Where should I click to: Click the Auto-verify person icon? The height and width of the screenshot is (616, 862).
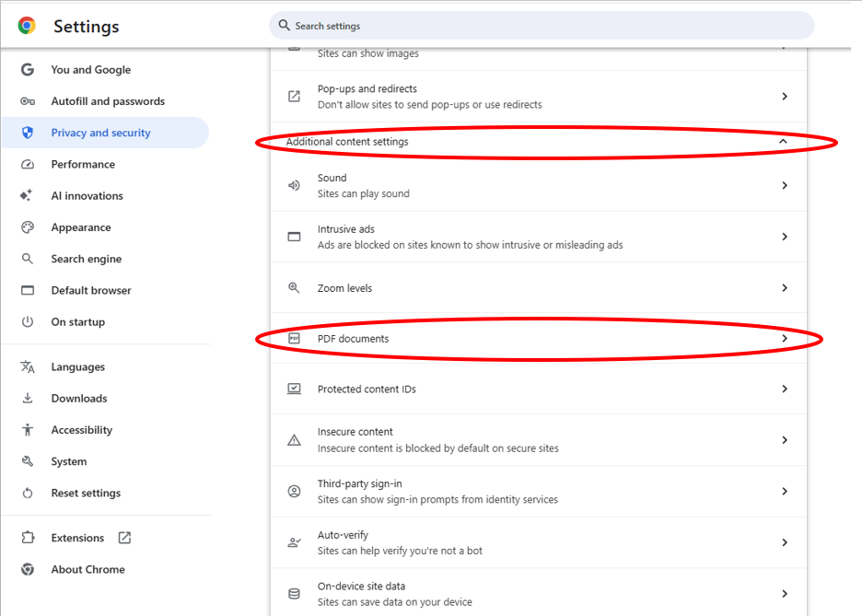click(294, 541)
